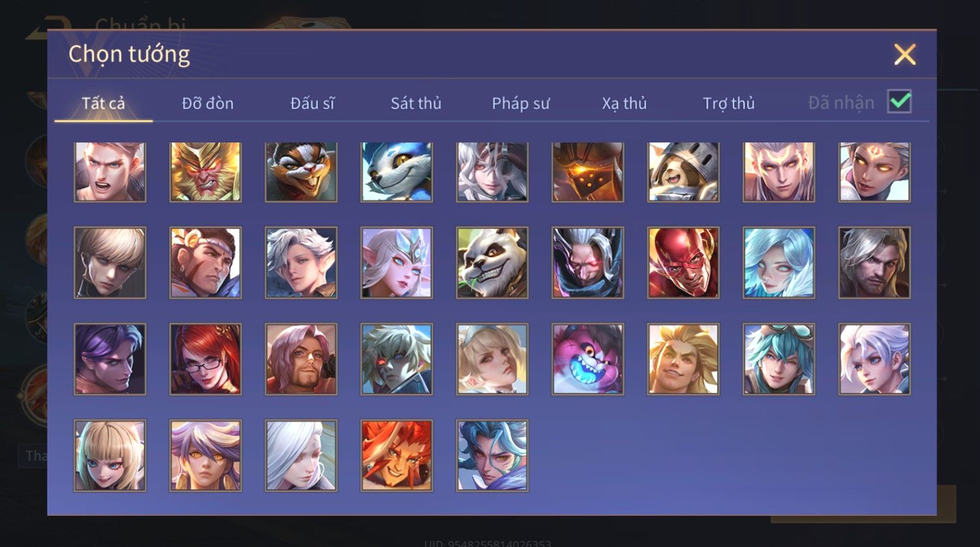Open the Sát thủ tab
Screen dimensions: 980x547
coord(416,103)
